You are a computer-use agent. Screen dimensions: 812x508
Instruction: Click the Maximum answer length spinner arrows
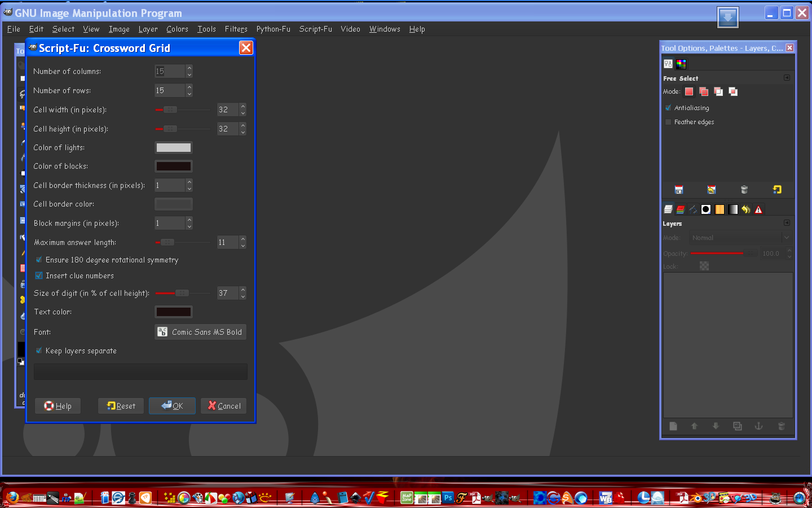pyautogui.click(x=242, y=242)
